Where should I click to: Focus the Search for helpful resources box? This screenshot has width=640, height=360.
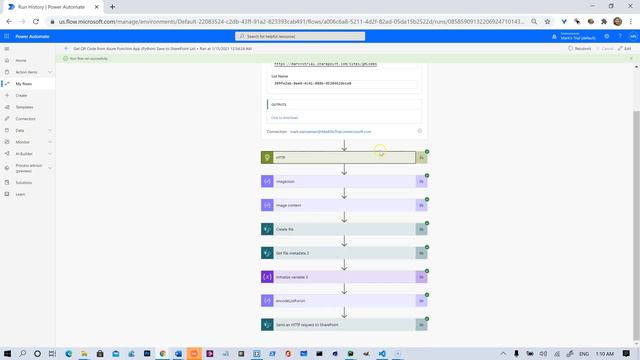point(300,36)
